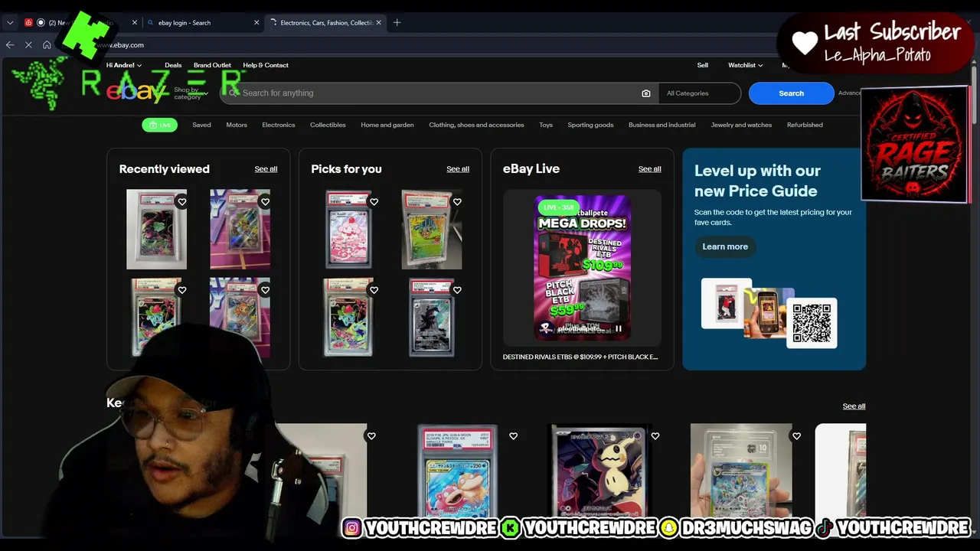Watch the black-and-white card in Picks for you
The width and height of the screenshot is (980, 551).
[x=457, y=290]
